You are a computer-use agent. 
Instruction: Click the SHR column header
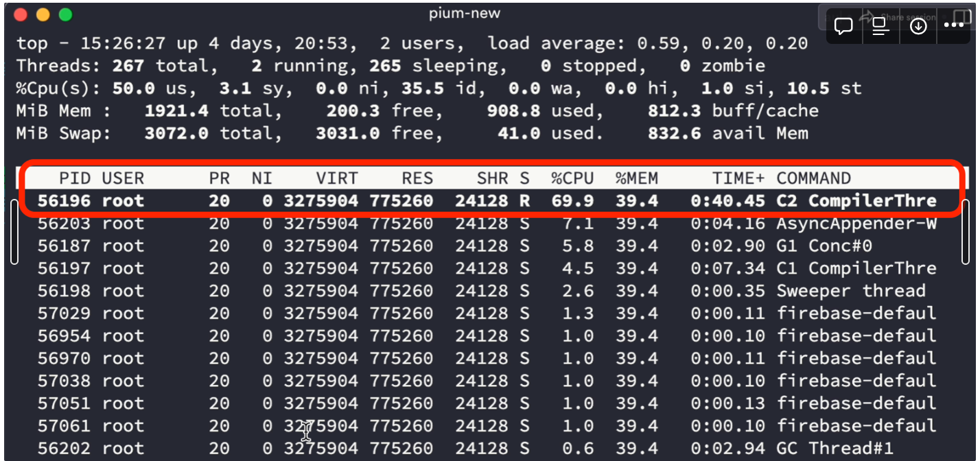(x=493, y=178)
